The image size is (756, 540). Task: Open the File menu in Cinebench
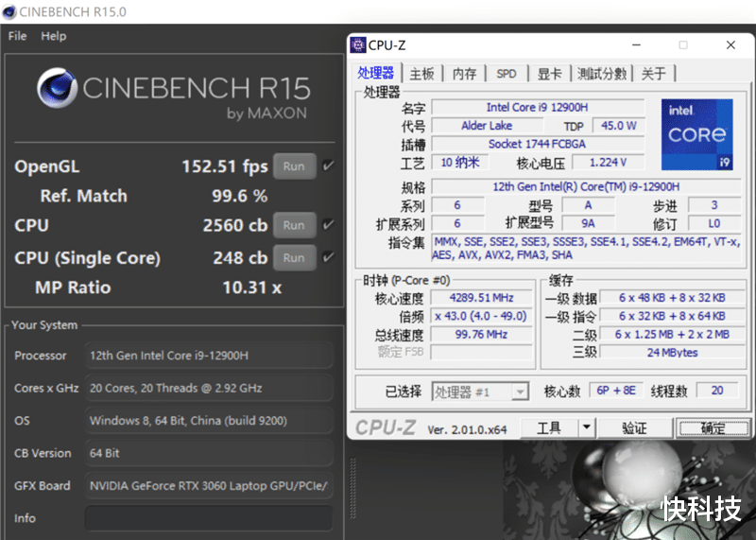17,36
